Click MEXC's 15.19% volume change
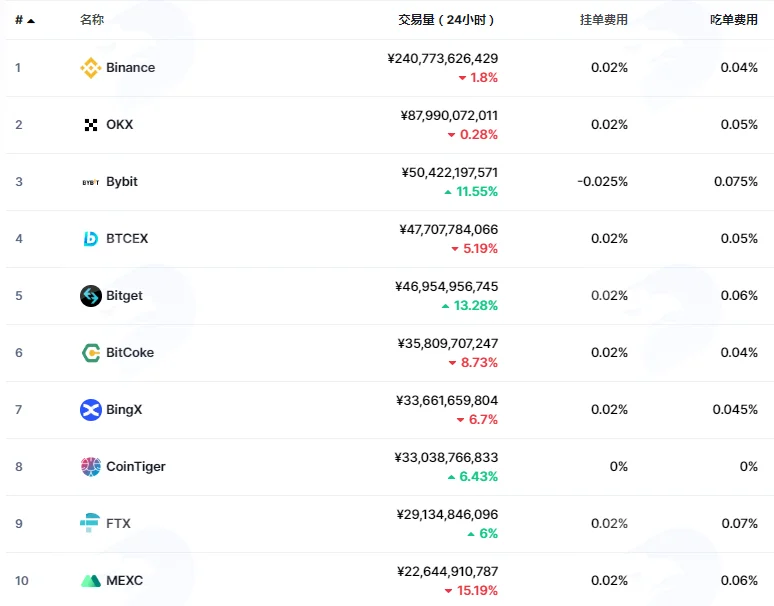Screen dimensions: 774x606 [x=471, y=591]
